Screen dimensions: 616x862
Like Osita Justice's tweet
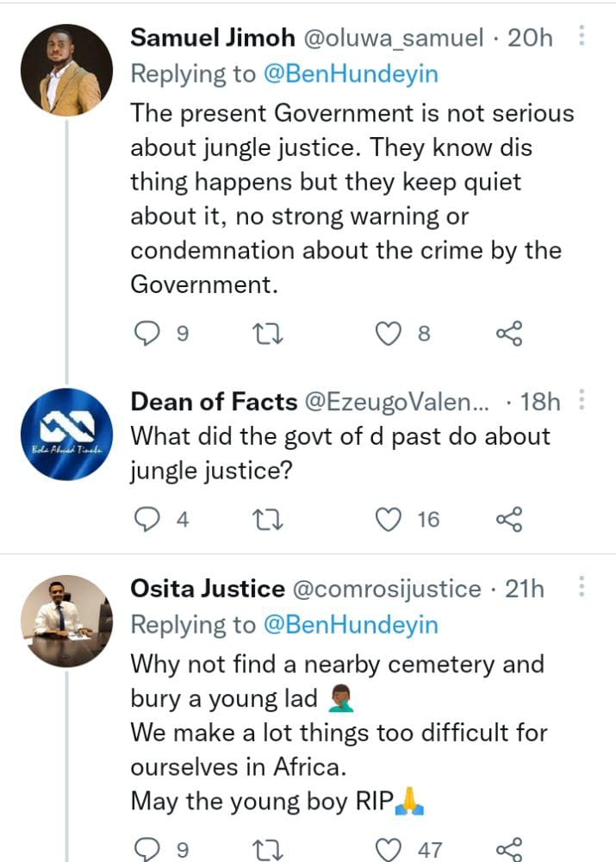[389, 849]
